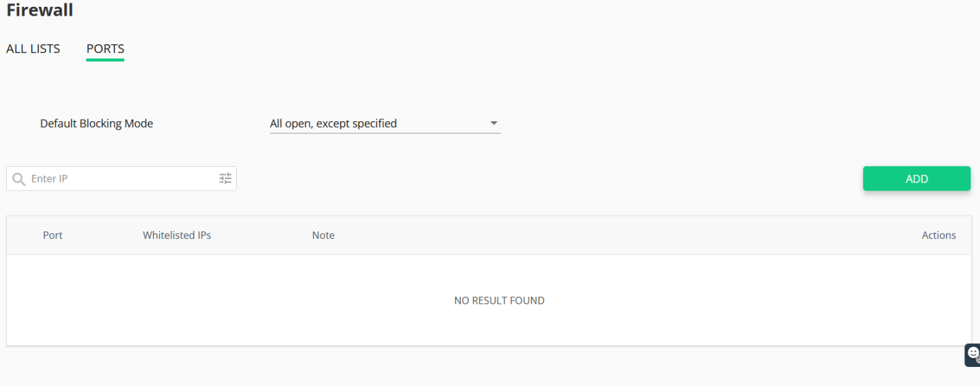Click the underline of the blocking mode select

(385, 133)
